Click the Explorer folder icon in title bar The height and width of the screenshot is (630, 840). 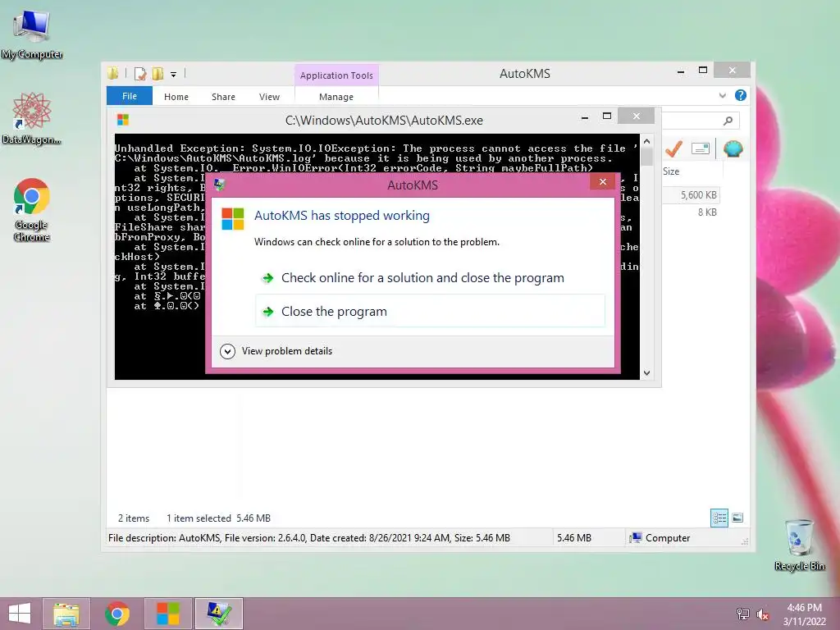[113, 73]
